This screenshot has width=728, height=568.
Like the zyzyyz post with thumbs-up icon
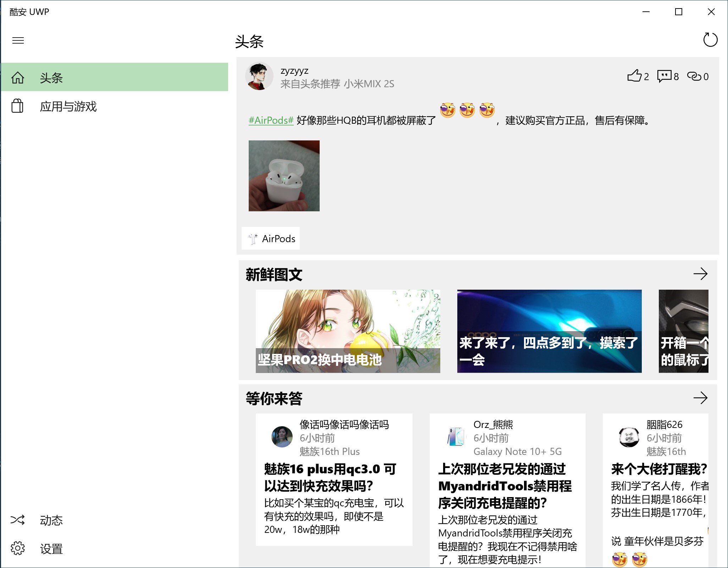pyautogui.click(x=635, y=76)
